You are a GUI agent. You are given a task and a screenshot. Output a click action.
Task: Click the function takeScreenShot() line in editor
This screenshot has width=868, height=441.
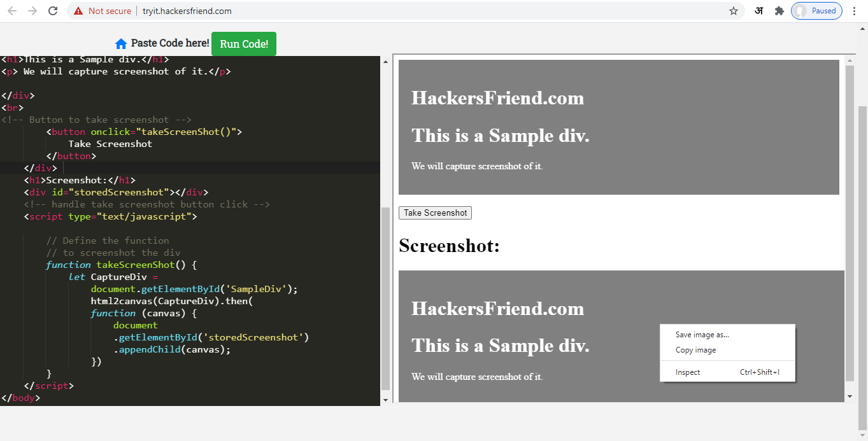coord(121,265)
